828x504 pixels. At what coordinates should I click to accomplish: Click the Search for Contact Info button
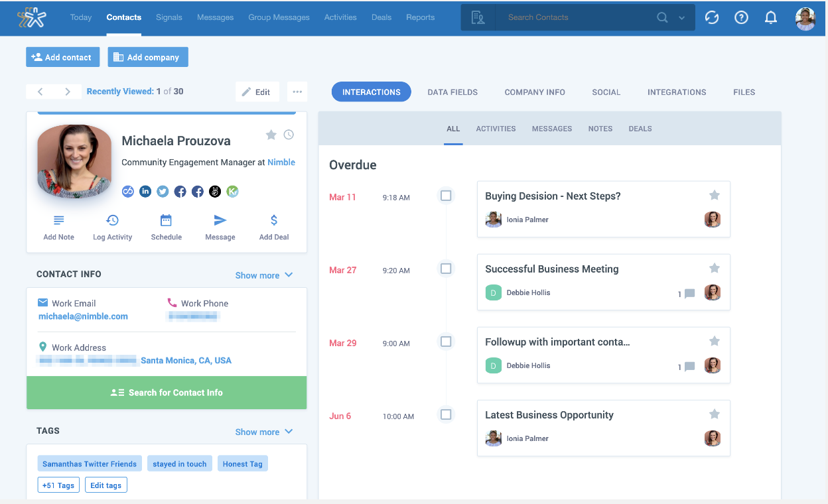166,393
